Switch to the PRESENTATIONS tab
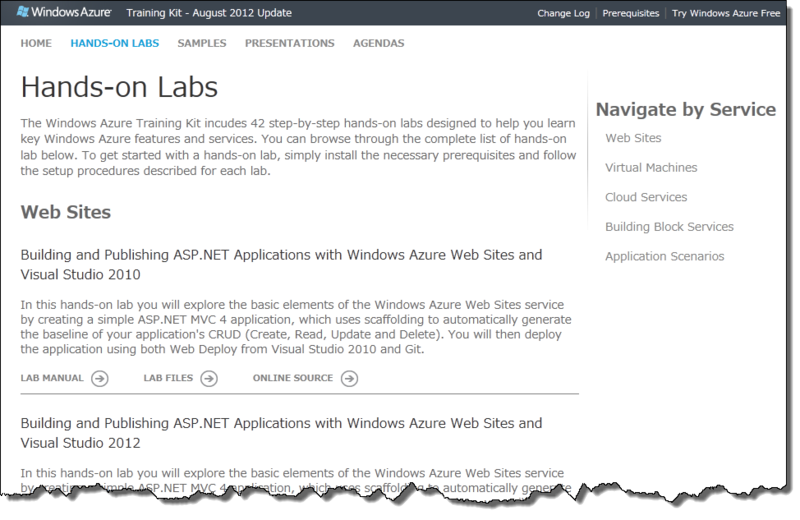 point(290,43)
